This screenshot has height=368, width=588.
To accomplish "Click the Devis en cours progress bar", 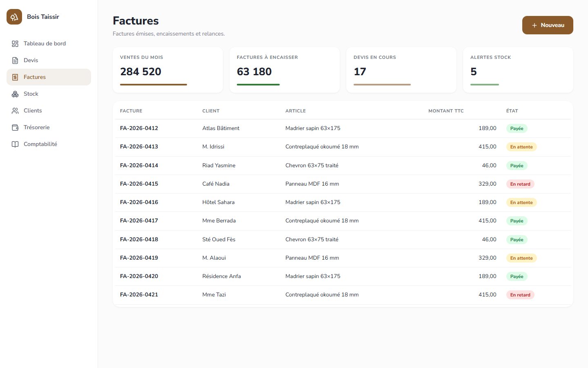I will pos(382,85).
